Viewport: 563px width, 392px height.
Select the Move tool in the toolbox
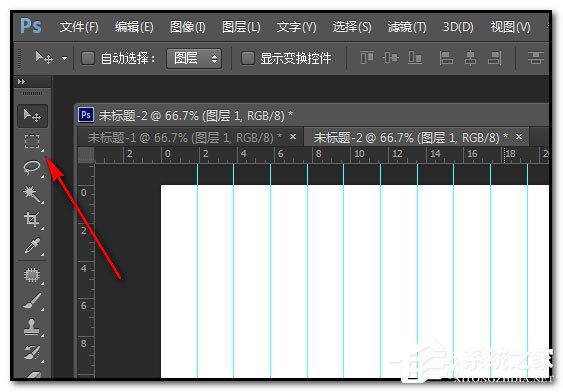32,116
